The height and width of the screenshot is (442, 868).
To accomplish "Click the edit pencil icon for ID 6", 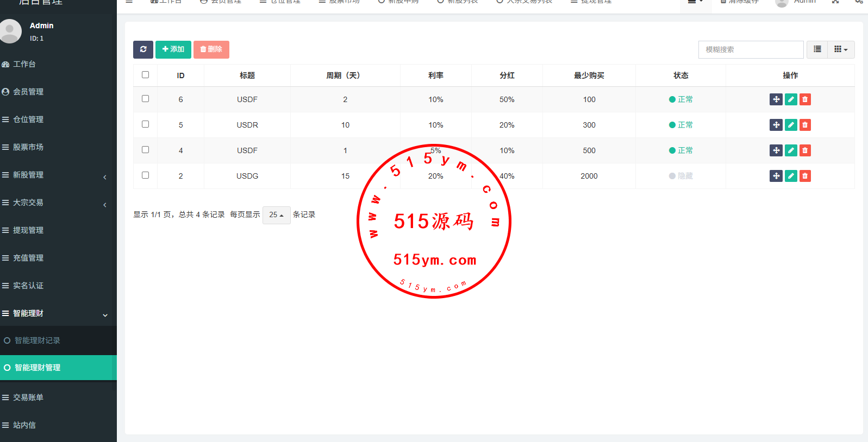I will coord(791,99).
